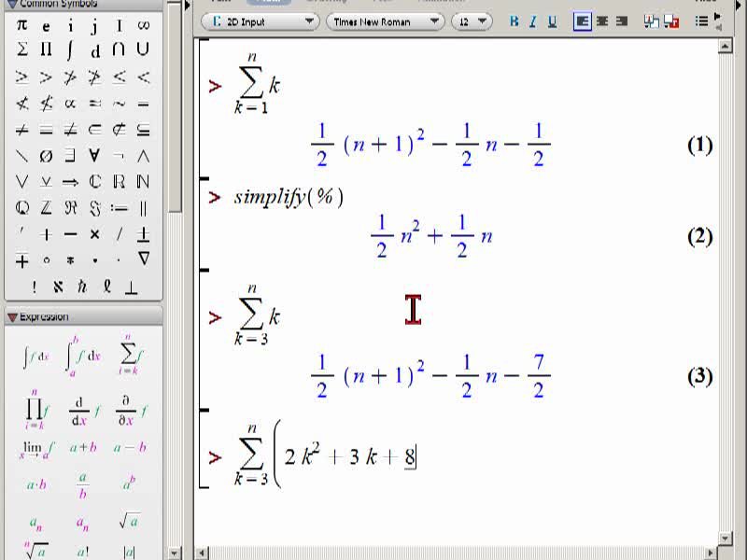Screen dimensions: 747x560
Task: Center align the text
Action: (x=602, y=21)
